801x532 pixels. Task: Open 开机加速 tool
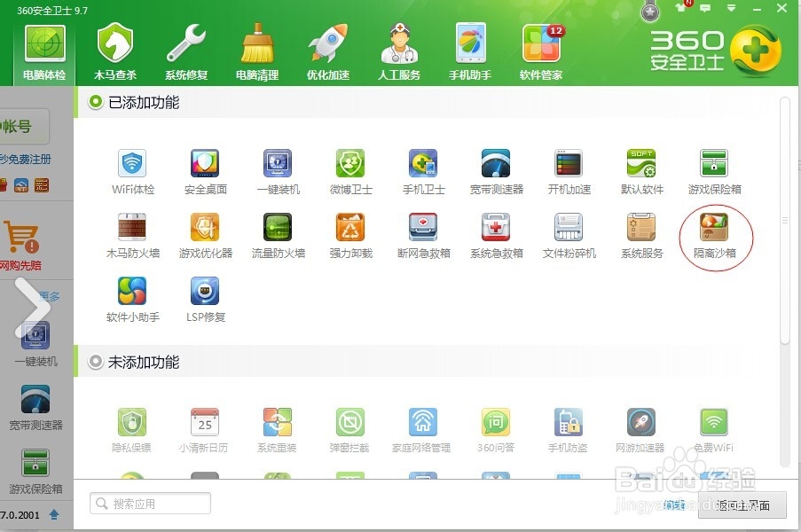tap(569, 171)
